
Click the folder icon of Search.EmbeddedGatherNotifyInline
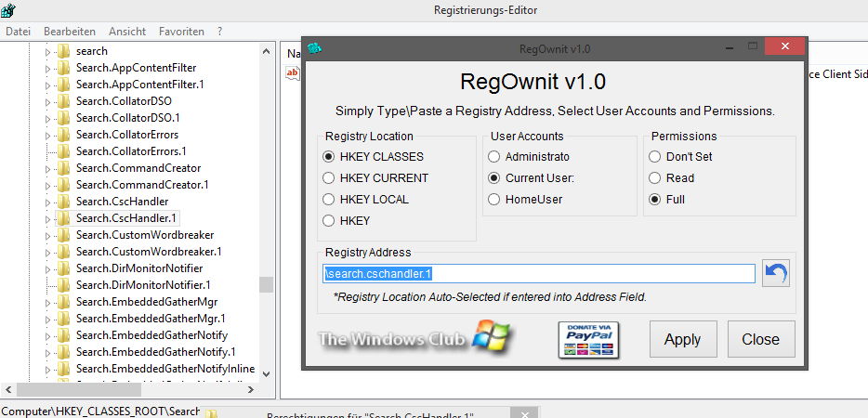click(64, 369)
